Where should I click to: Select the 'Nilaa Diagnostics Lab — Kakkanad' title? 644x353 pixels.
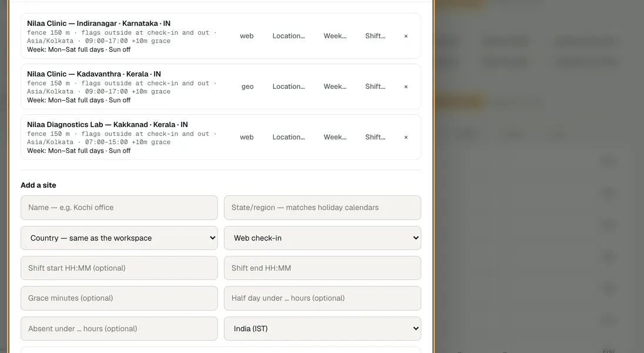point(88,125)
